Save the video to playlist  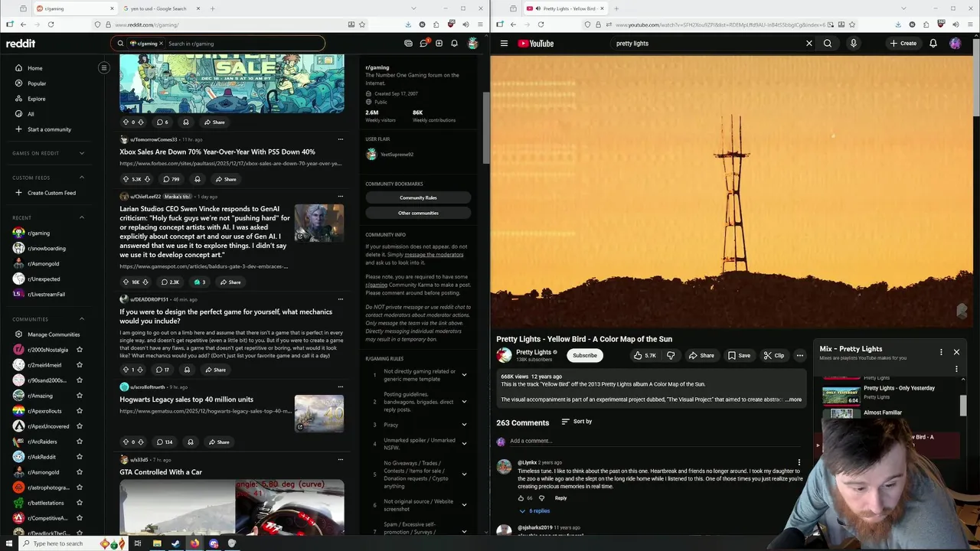739,355
